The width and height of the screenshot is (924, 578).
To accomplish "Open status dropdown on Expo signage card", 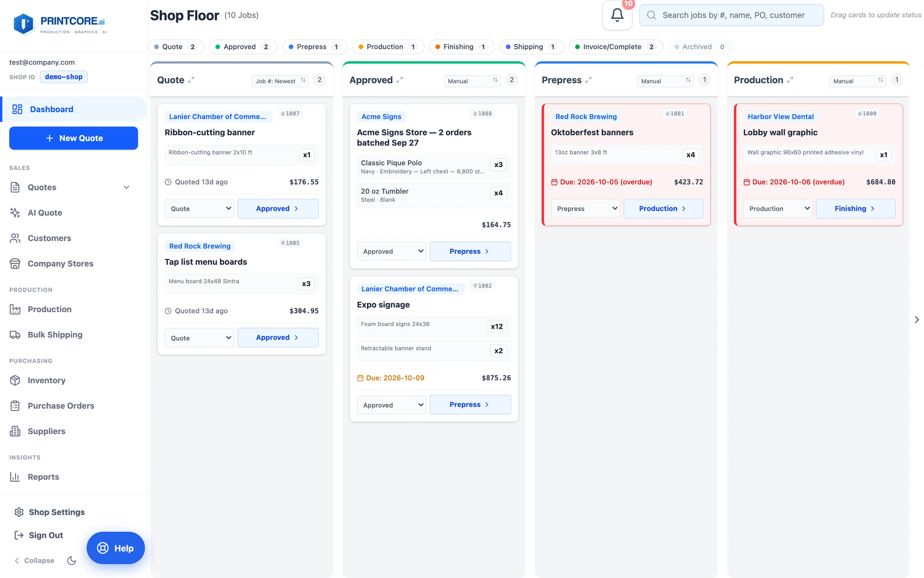I will (391, 405).
